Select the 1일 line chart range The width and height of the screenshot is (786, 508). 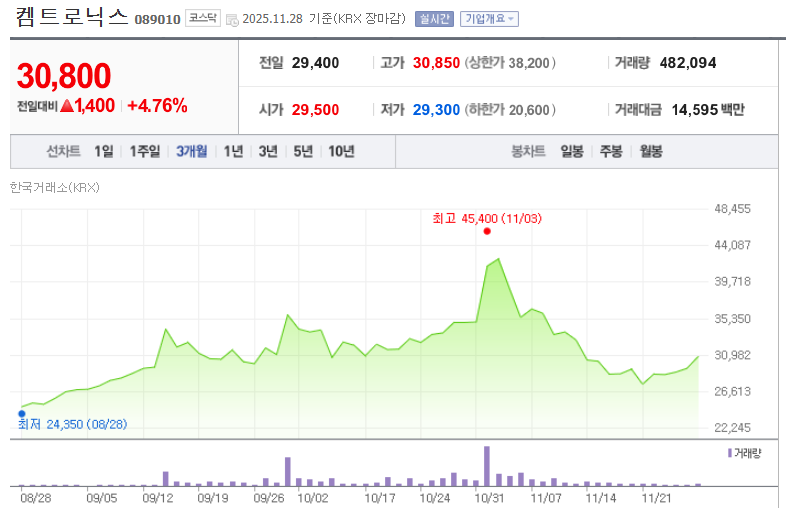pos(104,151)
